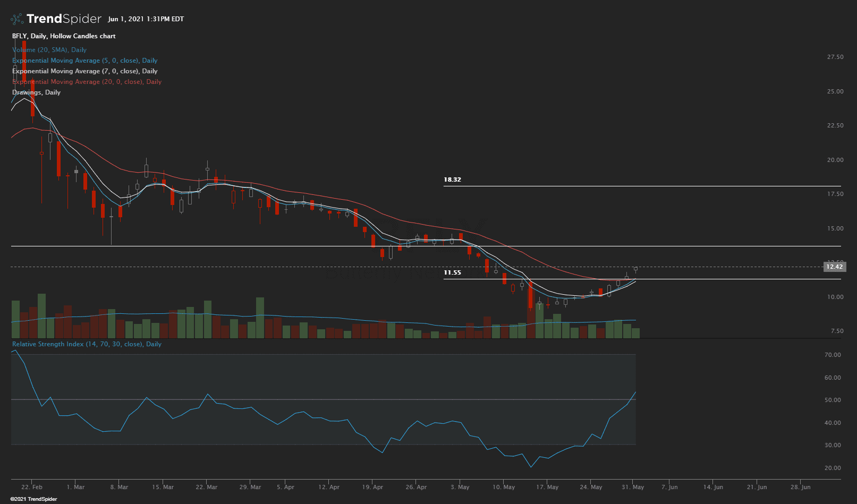Click the ©2021 TrendSpider copyright text
This screenshot has width=857, height=504.
coord(33,499)
